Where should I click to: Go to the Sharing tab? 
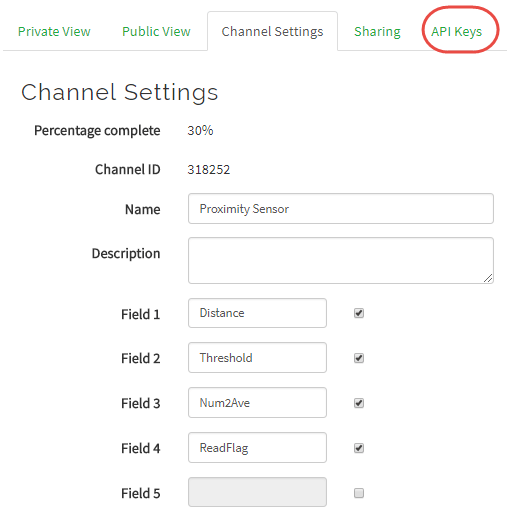coord(377,32)
